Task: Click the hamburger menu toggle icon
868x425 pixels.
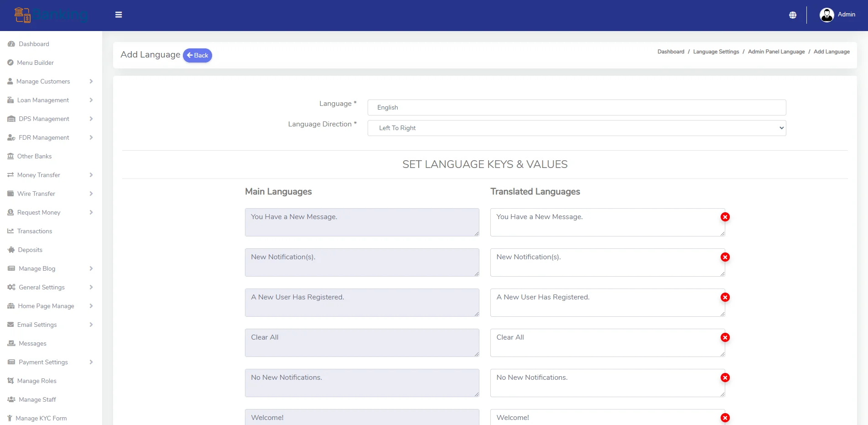Action: coord(119,15)
